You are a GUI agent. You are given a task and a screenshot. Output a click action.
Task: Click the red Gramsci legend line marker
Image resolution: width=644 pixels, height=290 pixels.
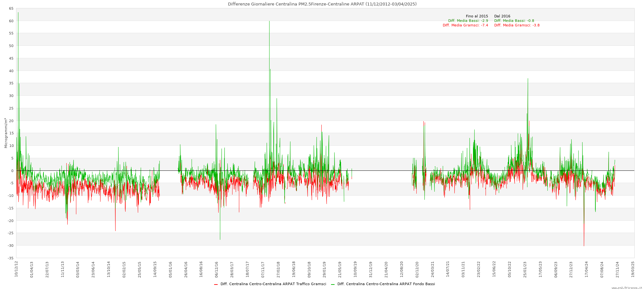216,284
